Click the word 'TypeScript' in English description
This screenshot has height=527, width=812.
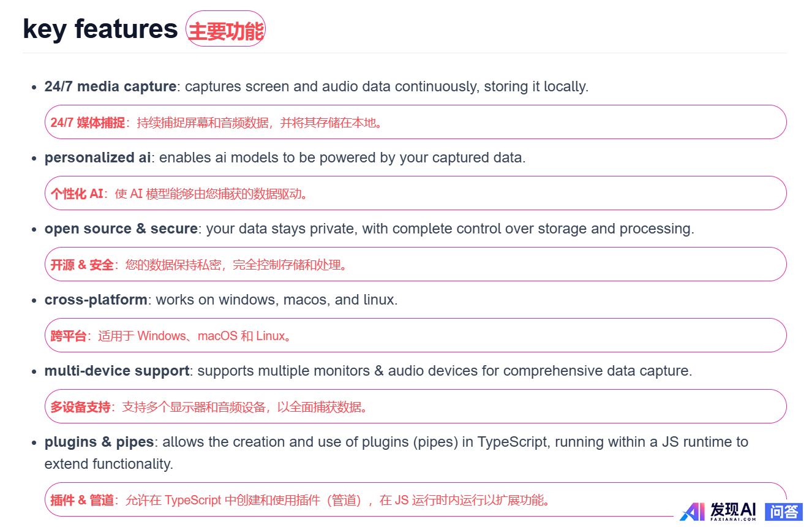(x=513, y=442)
